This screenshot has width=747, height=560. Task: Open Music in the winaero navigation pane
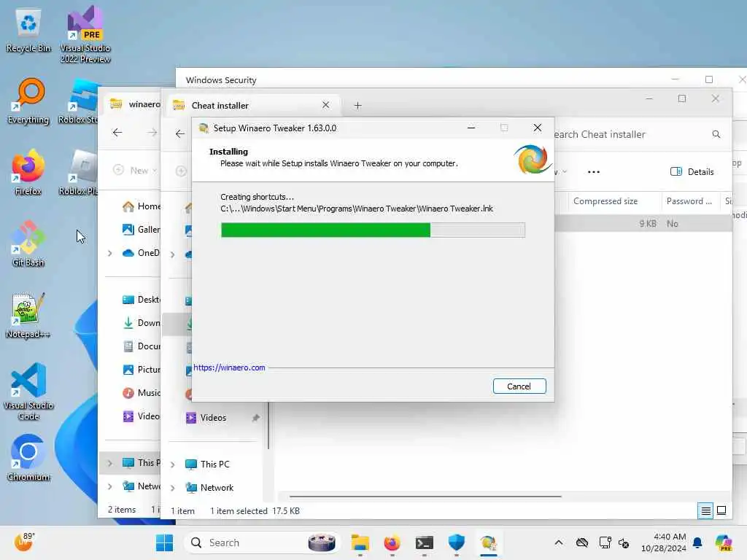(142, 393)
